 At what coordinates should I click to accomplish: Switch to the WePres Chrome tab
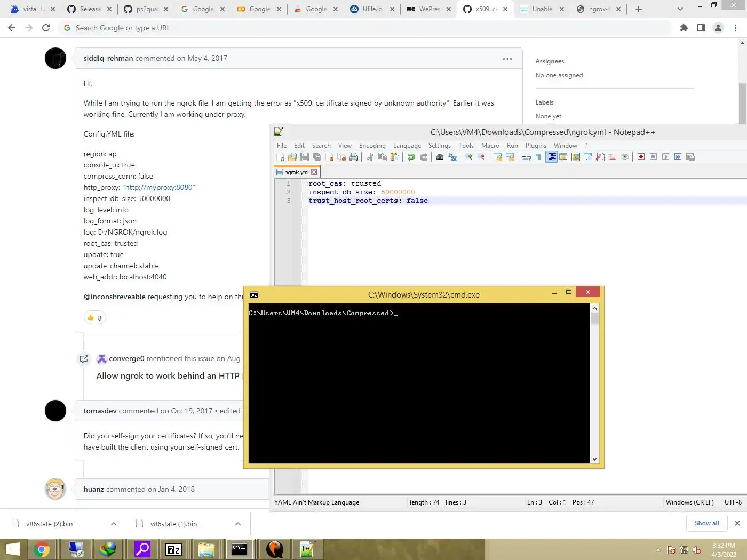428,9
